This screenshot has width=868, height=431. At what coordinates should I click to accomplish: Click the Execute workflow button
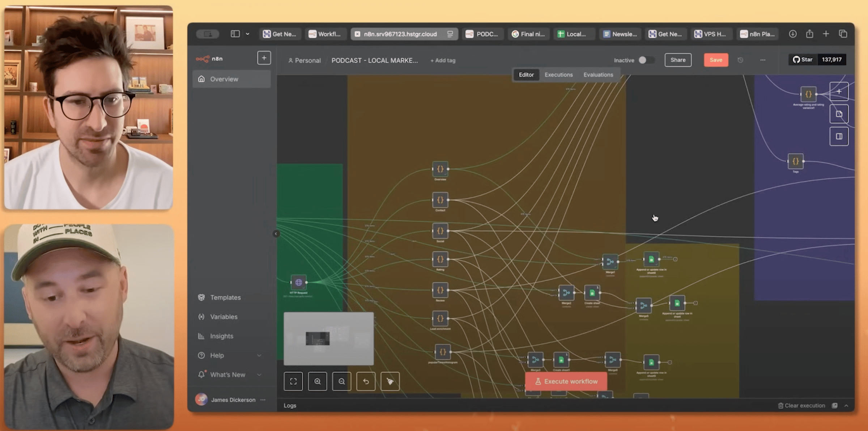coord(566,381)
